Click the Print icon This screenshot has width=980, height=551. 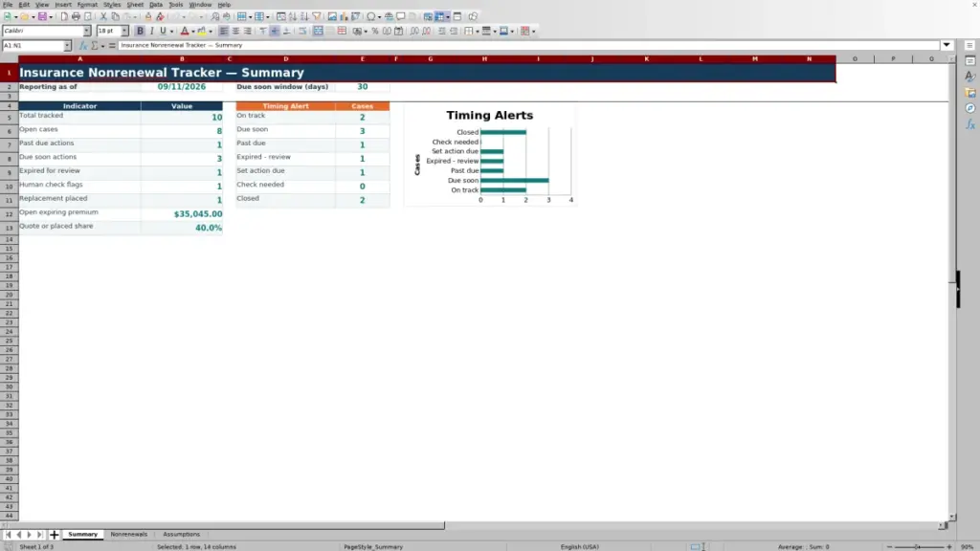[x=76, y=16]
